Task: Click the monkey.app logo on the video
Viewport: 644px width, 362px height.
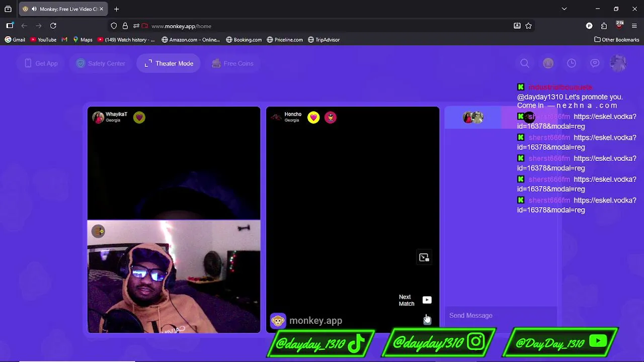Action: pos(306,321)
